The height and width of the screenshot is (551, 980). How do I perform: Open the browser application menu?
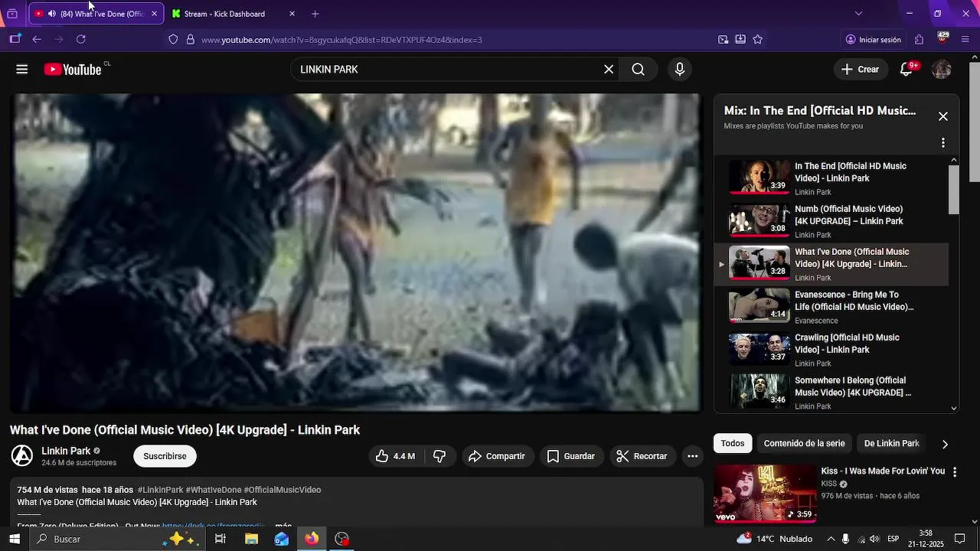965,40
